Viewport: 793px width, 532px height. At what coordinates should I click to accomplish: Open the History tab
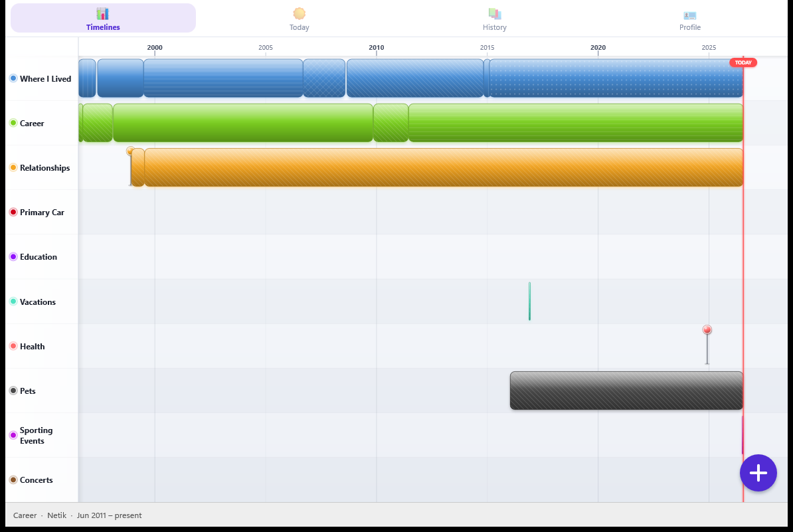tap(494, 18)
